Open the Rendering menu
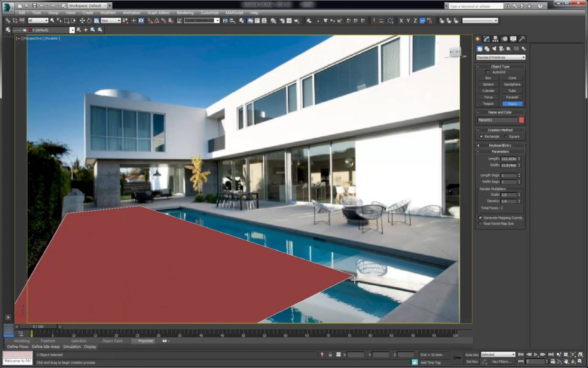Viewport: 588px width, 368px height. [185, 13]
